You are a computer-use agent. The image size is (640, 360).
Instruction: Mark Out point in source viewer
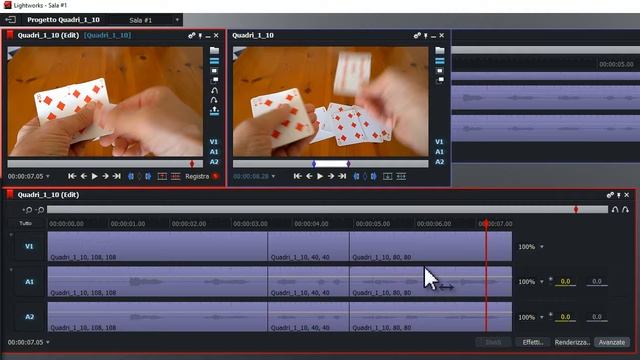point(373,176)
